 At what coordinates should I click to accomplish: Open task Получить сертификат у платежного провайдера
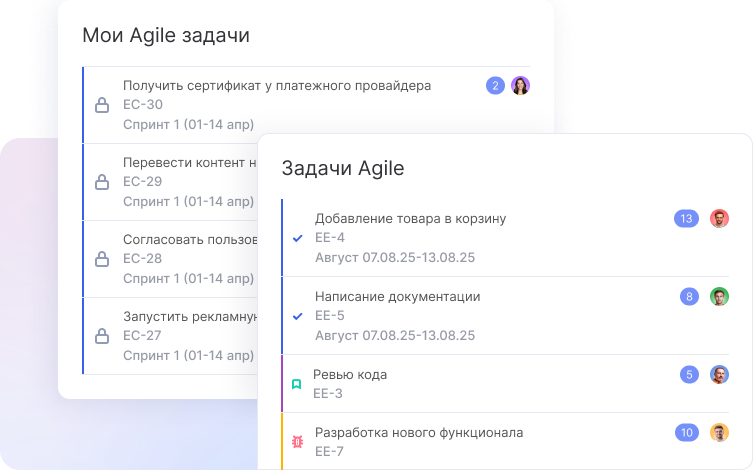(x=277, y=85)
